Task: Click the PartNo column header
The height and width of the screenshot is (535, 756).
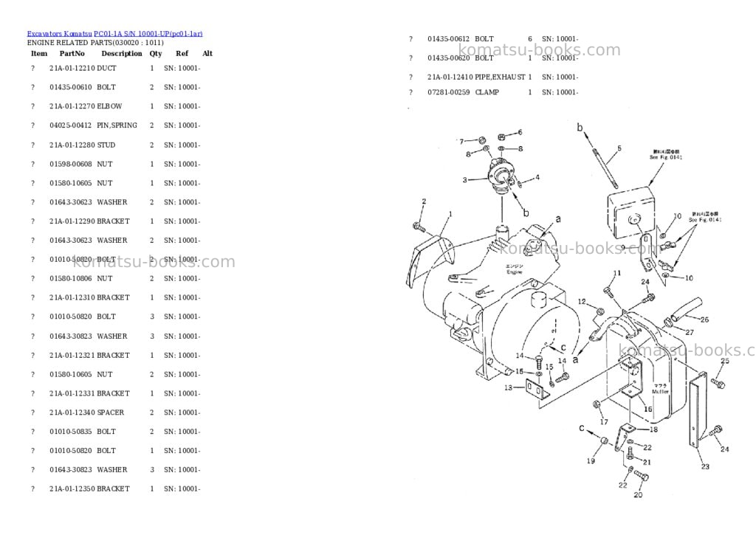Action: point(72,53)
